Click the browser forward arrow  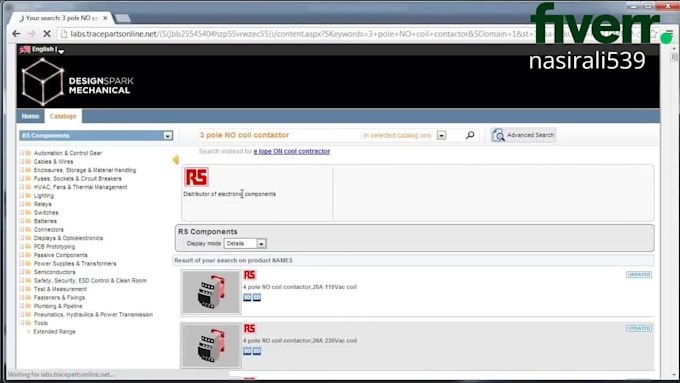(32, 34)
